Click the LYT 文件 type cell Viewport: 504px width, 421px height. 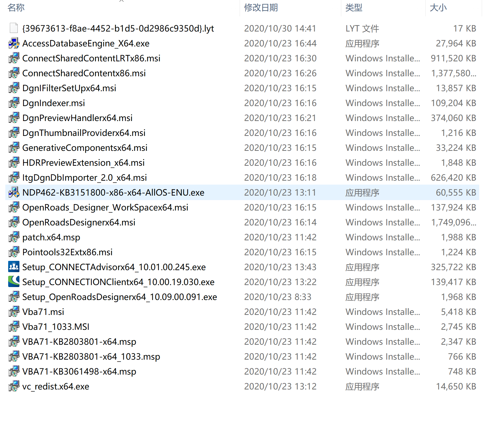[362, 28]
